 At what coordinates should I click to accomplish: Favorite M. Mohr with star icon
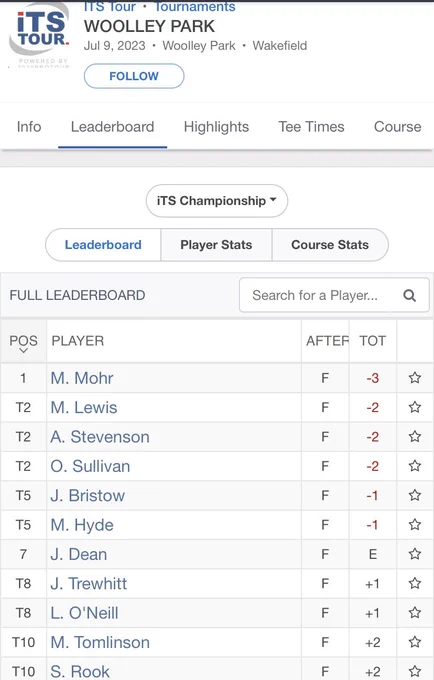pos(414,378)
